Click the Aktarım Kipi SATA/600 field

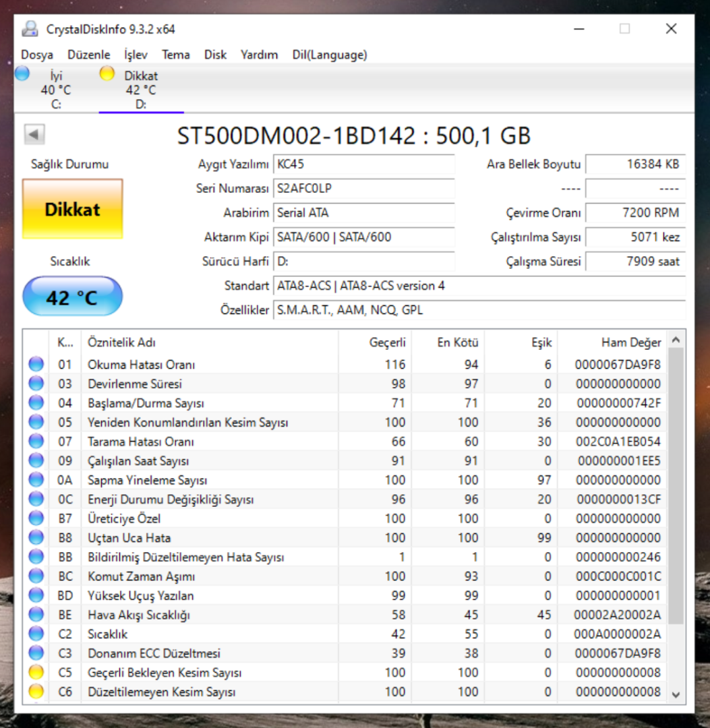click(x=363, y=237)
